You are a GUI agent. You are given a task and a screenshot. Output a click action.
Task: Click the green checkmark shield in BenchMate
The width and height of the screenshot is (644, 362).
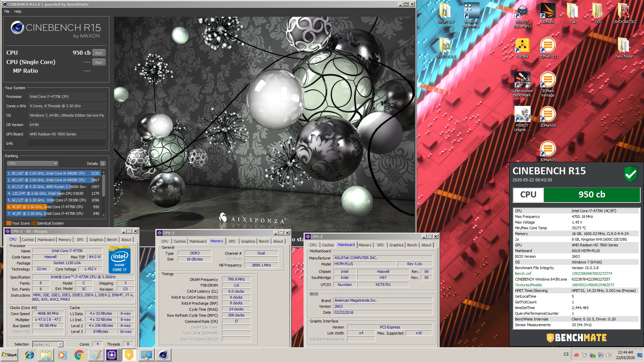tap(631, 174)
